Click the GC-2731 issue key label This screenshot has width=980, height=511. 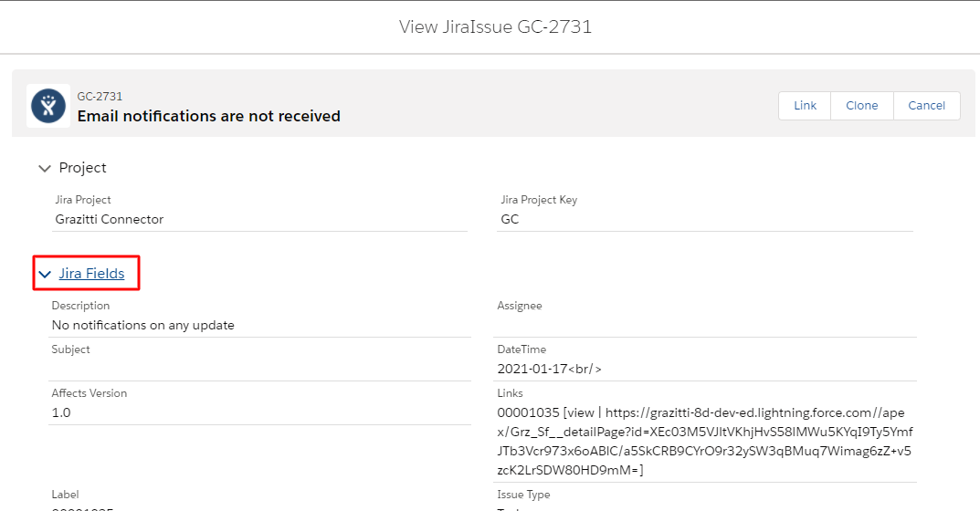click(x=100, y=96)
